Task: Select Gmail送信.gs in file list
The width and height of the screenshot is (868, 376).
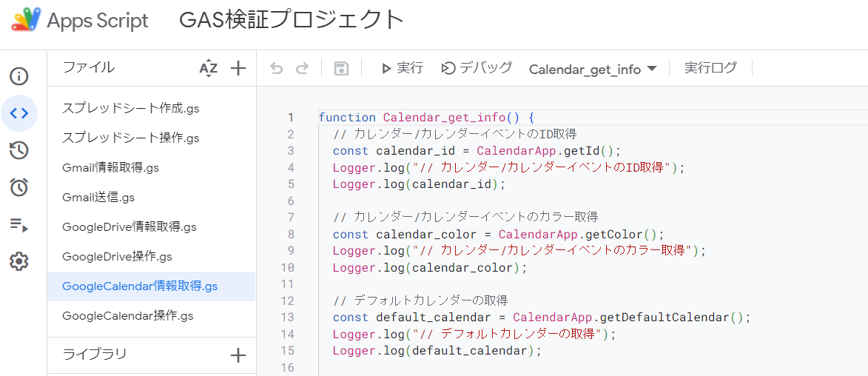Action: pyautogui.click(x=98, y=198)
